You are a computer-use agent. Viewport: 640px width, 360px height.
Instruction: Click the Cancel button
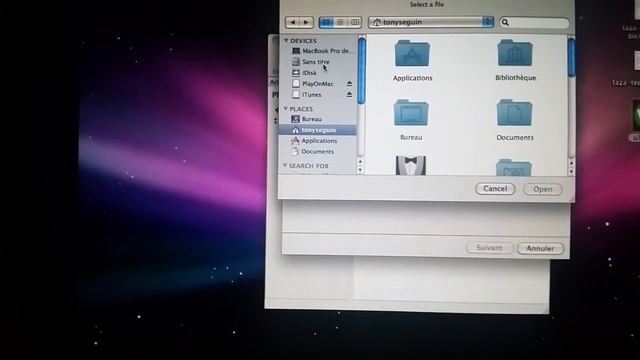tap(495, 189)
